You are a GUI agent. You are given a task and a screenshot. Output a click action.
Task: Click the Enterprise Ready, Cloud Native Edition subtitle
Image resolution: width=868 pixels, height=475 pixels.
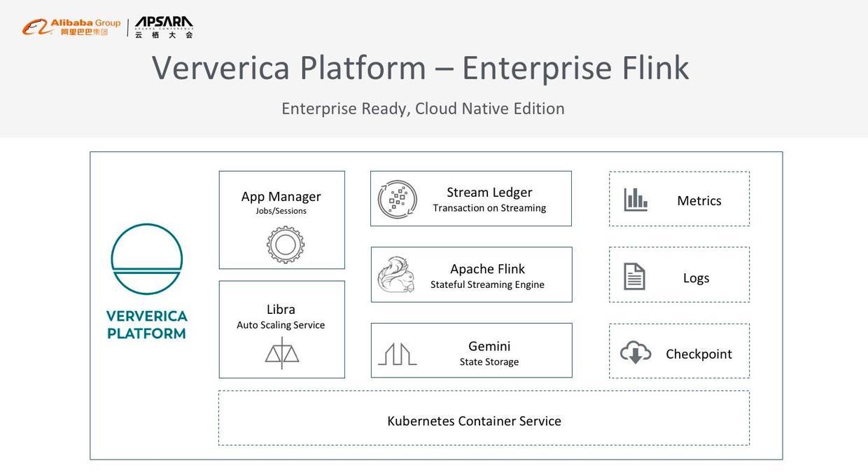click(x=423, y=106)
